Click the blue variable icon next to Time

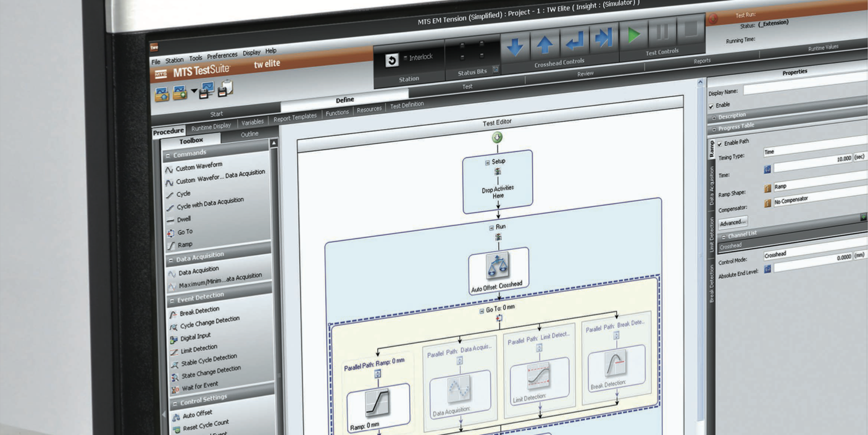[768, 169]
